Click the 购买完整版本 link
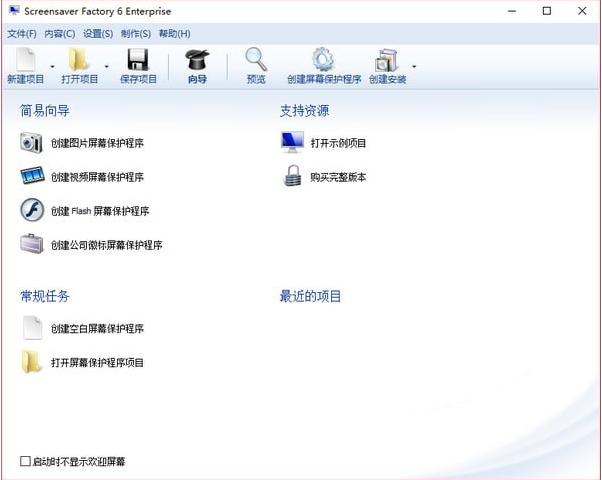This screenshot has height=480, width=602. 338,177
